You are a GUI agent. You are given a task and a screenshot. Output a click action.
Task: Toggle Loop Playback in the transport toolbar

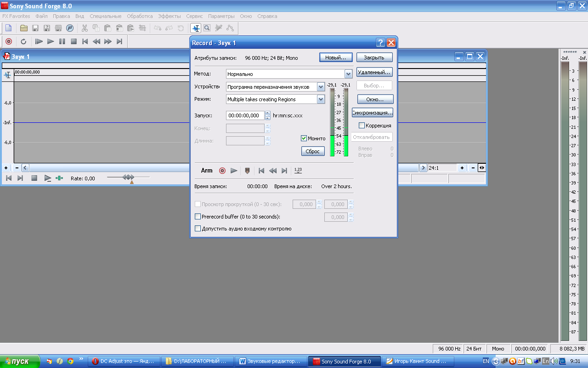point(24,41)
